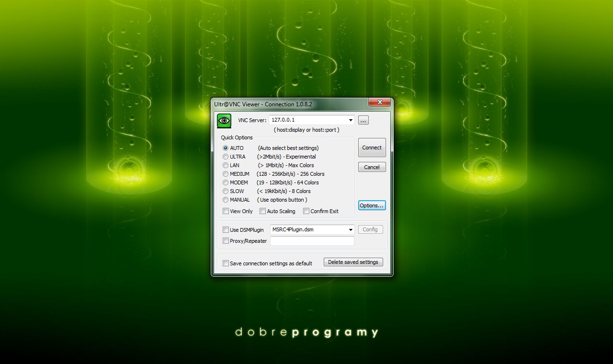Click Delete saved settings button

353,262
